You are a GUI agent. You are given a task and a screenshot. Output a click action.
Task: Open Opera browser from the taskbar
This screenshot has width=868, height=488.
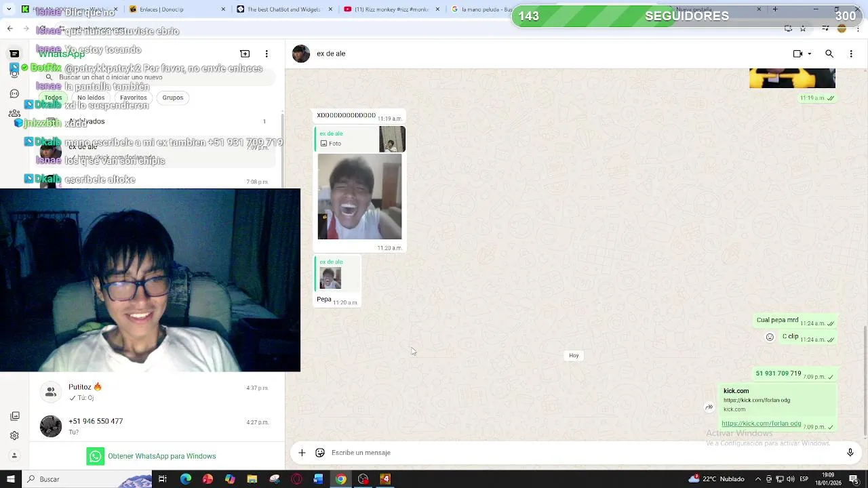tap(296, 479)
